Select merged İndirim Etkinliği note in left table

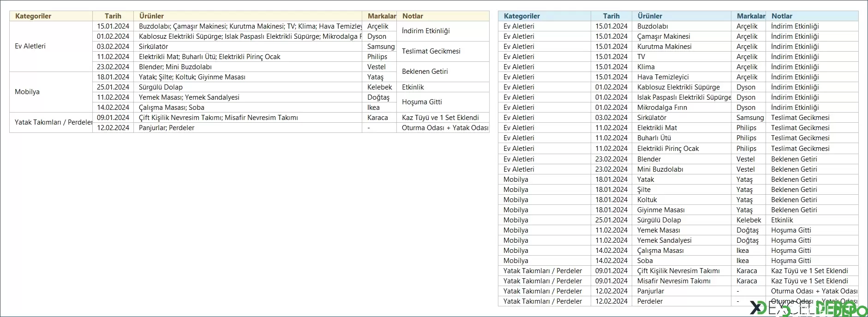click(x=443, y=31)
